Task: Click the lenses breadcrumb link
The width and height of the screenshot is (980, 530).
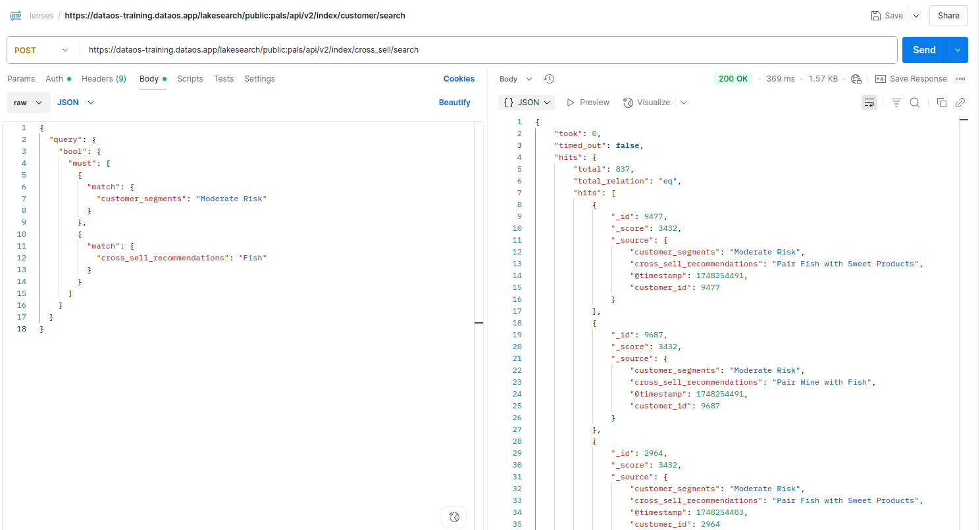Action: [41, 15]
